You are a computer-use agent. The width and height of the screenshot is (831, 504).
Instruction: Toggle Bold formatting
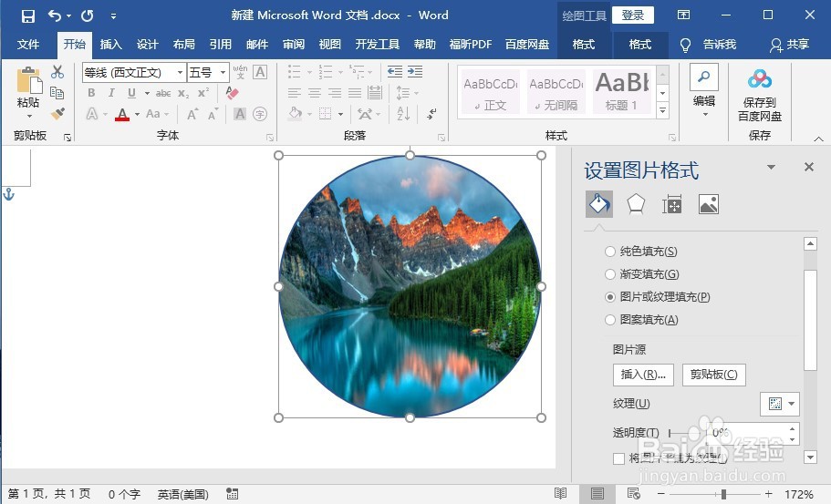pos(91,93)
